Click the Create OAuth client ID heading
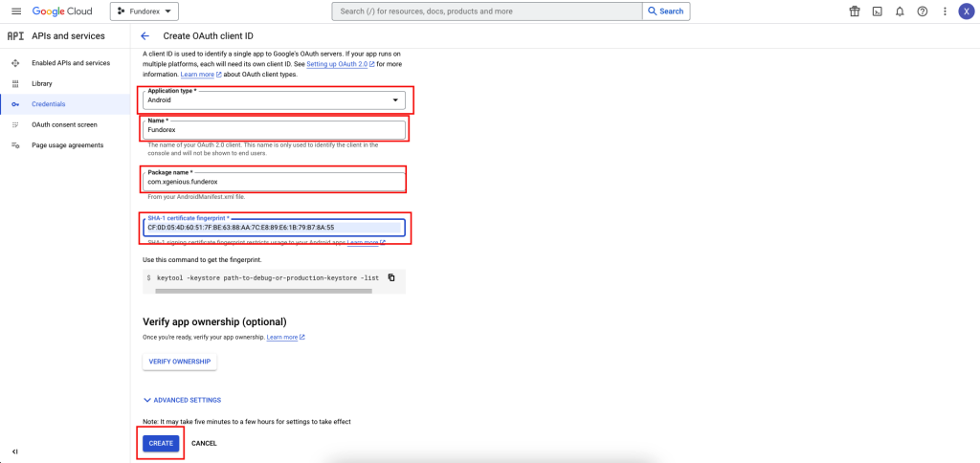 point(208,36)
